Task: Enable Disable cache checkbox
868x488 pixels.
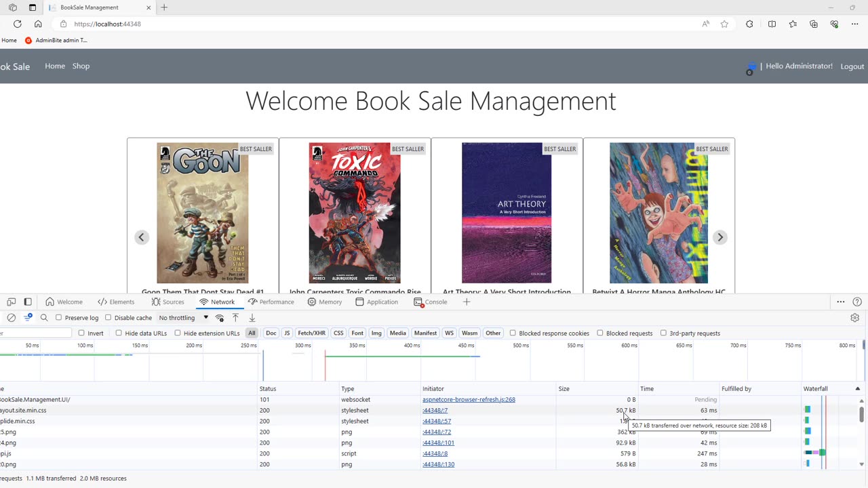Action: (108, 318)
